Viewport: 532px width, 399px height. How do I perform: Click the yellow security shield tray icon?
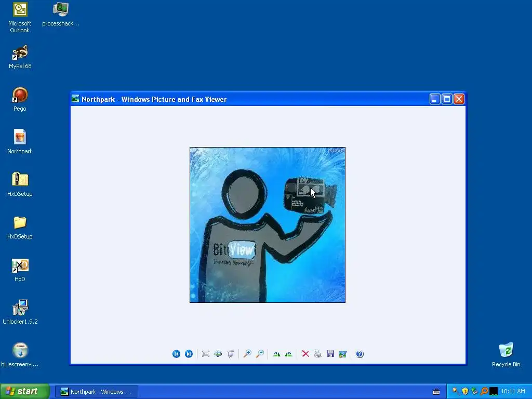pyautogui.click(x=465, y=391)
